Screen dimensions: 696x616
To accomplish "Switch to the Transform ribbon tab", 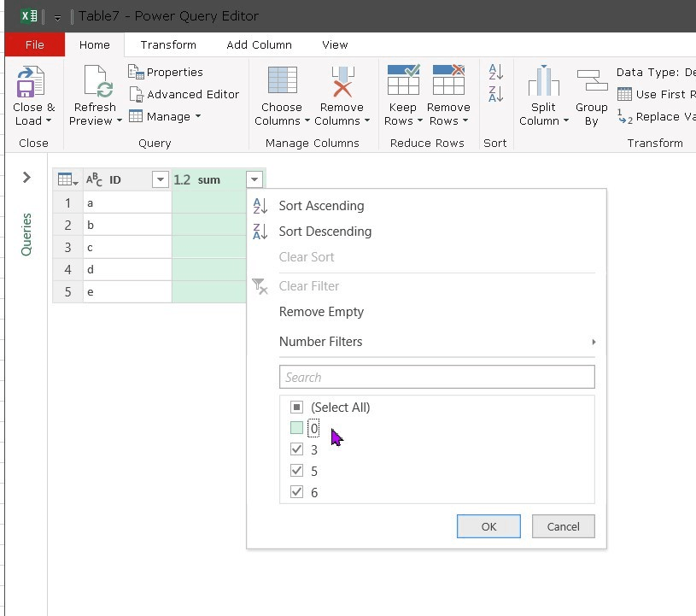I will tap(168, 44).
